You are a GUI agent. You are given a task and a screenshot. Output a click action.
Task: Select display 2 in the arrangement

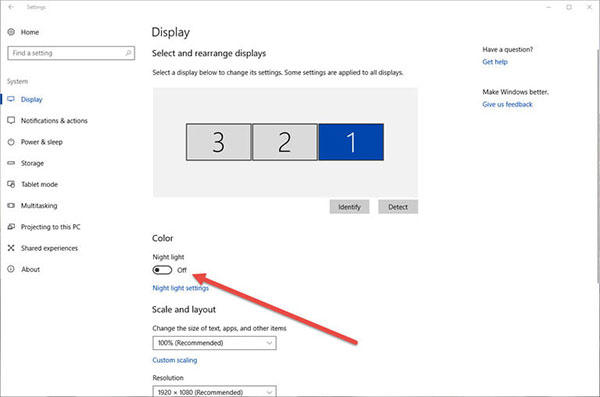click(x=285, y=142)
